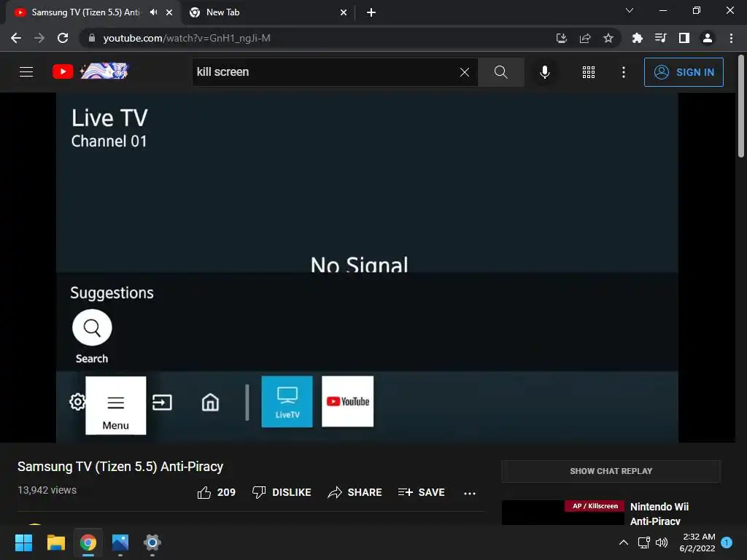Go forward in browser history
The height and width of the screenshot is (560, 747).
(x=39, y=38)
